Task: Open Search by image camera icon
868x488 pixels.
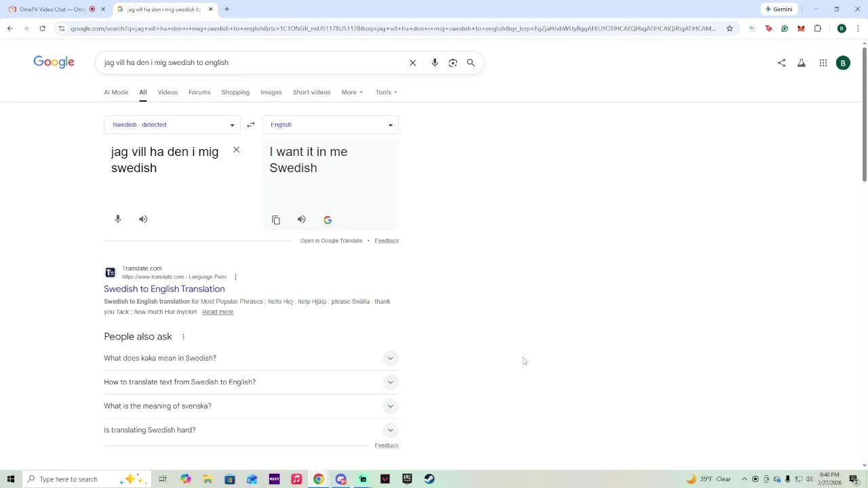Action: tap(453, 62)
